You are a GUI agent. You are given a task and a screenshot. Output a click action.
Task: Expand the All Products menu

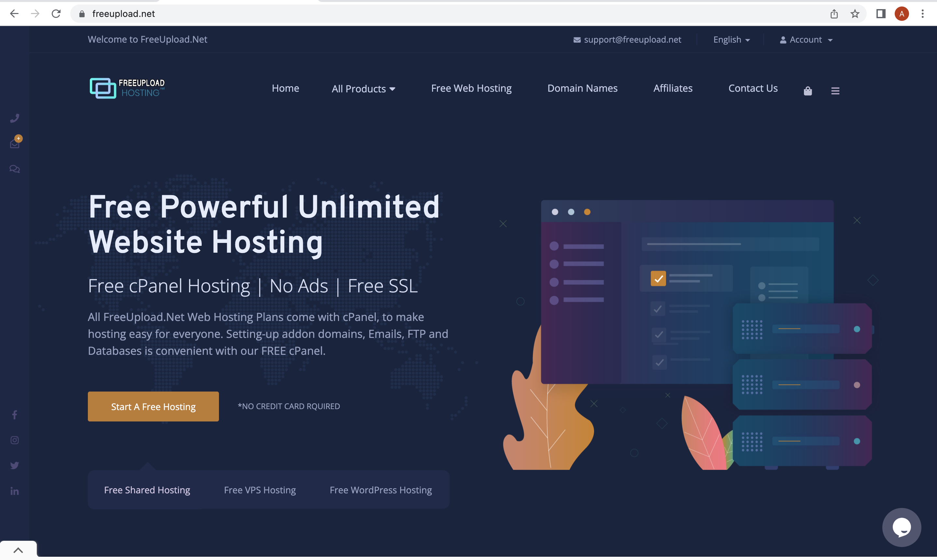tap(363, 89)
